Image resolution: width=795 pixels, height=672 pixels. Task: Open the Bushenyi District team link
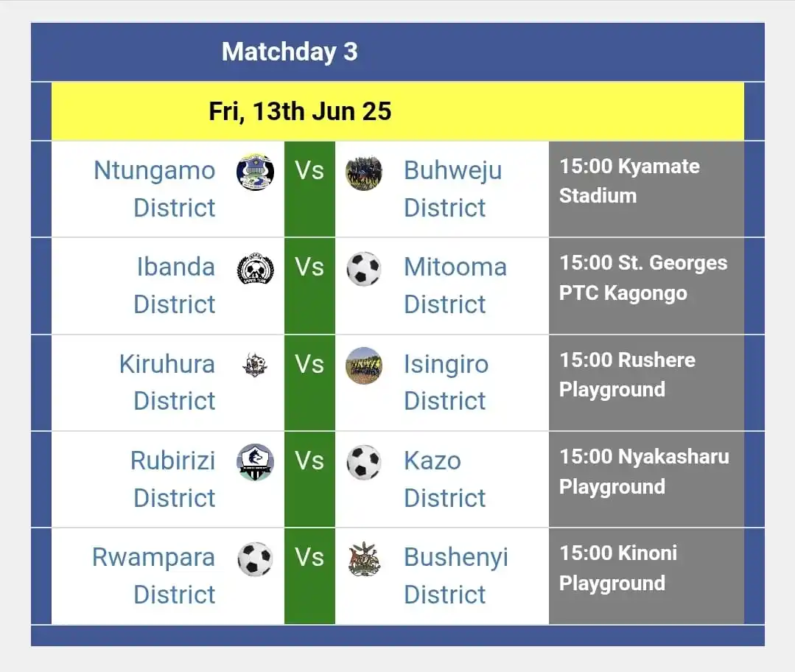pyautogui.click(x=456, y=575)
